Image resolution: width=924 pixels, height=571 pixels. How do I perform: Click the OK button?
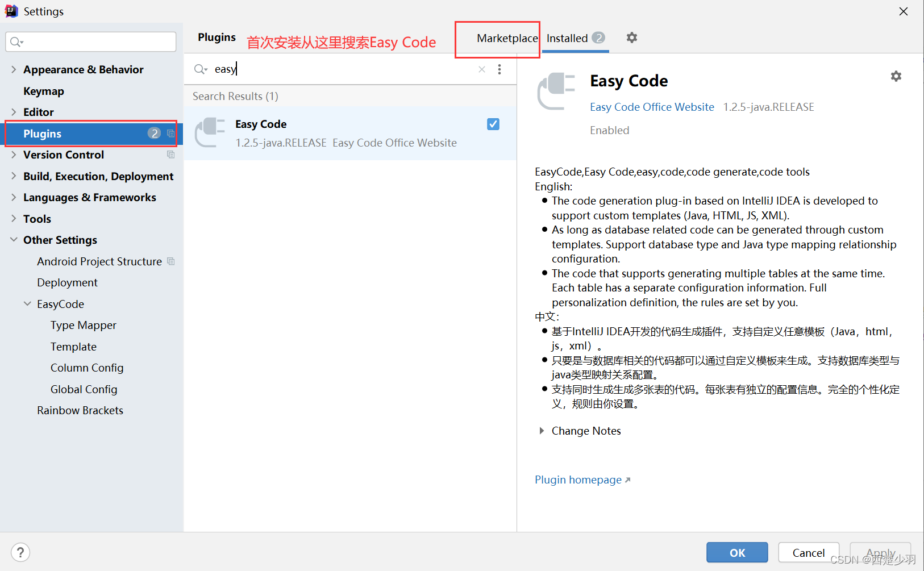pyautogui.click(x=737, y=552)
